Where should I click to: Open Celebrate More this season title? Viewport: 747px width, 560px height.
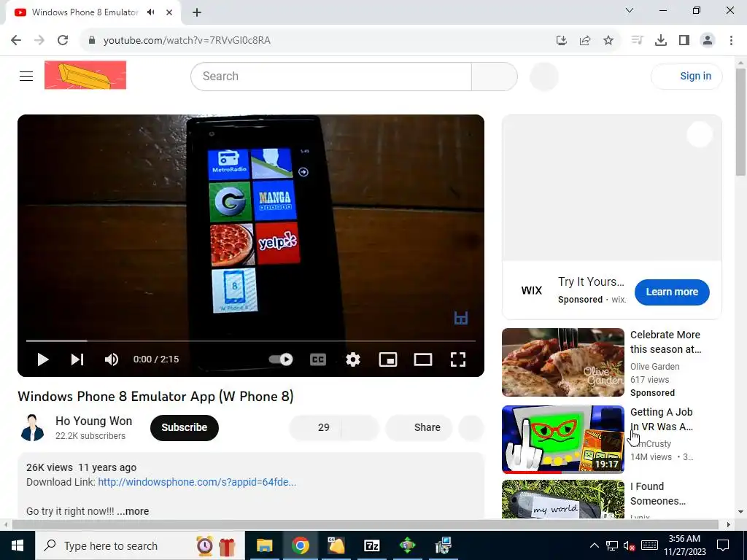(665, 342)
